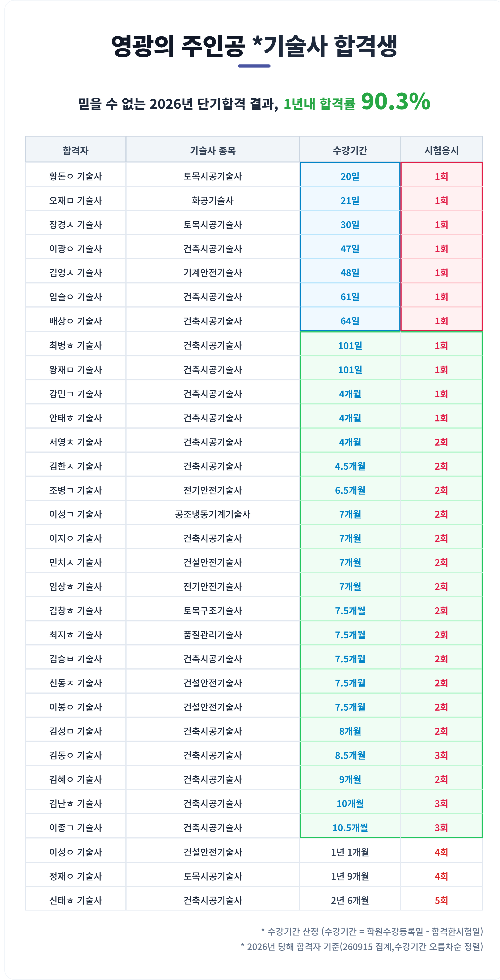The height and width of the screenshot is (980, 500).
Task: Select the 화공기술사 category cell
Action: [x=213, y=200]
